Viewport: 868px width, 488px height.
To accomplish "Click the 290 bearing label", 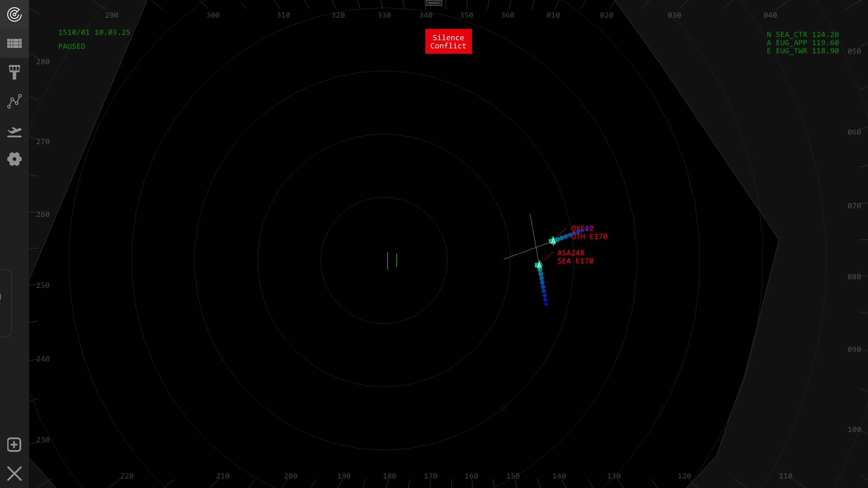I will [x=112, y=15].
